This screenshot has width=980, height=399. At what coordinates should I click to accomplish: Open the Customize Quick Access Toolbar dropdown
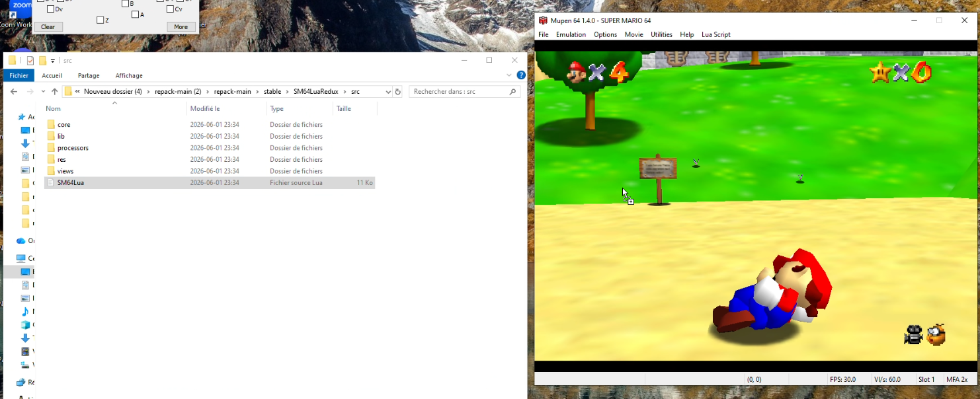click(x=53, y=61)
